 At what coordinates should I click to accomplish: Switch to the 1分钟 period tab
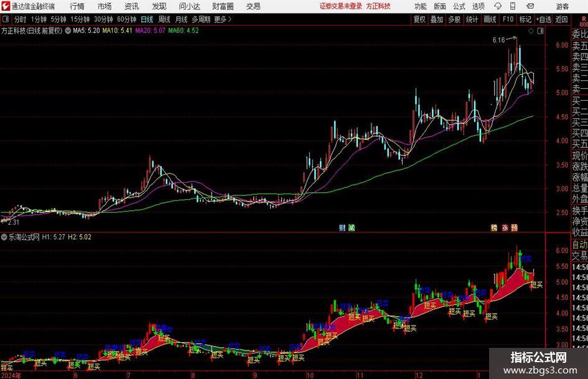tap(38, 19)
